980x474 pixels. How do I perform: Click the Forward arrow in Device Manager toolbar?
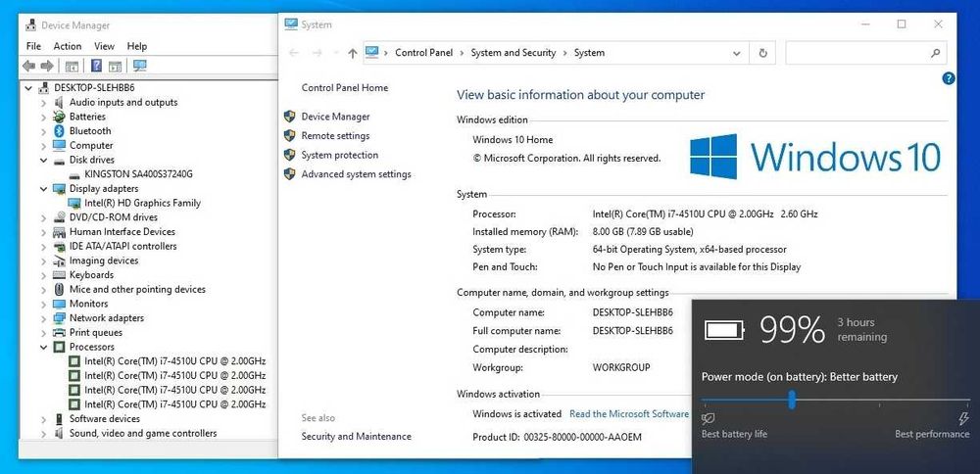(x=47, y=66)
